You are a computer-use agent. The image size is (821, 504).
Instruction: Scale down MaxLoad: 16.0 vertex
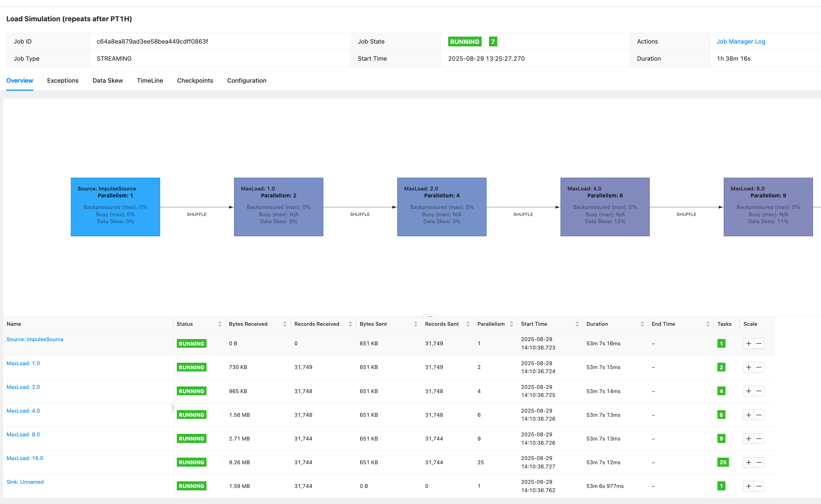pos(759,462)
